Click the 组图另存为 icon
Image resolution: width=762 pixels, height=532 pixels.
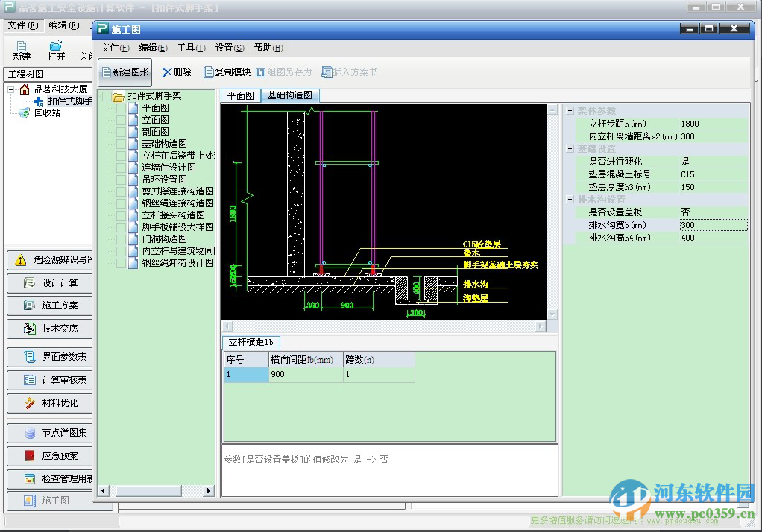tap(260, 72)
